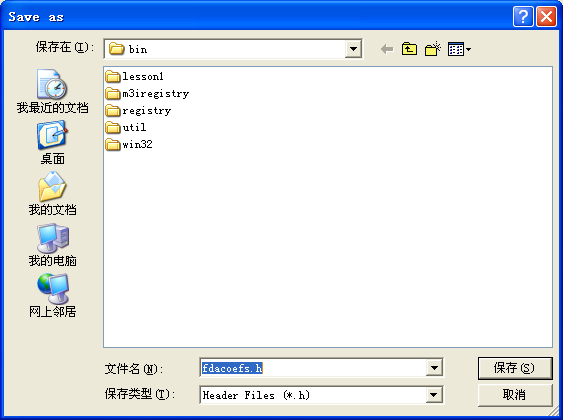
Task: Go to 桌面 desktop shortcut
Action: tap(52, 143)
